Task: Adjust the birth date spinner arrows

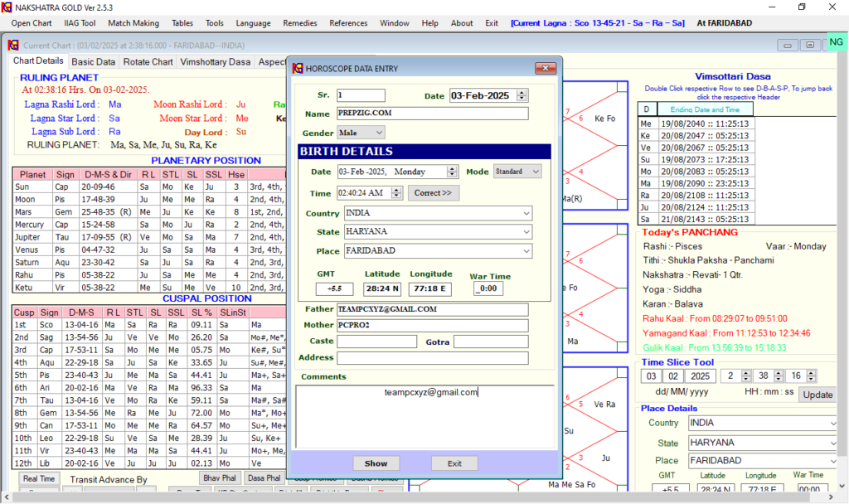Action: pos(452,172)
